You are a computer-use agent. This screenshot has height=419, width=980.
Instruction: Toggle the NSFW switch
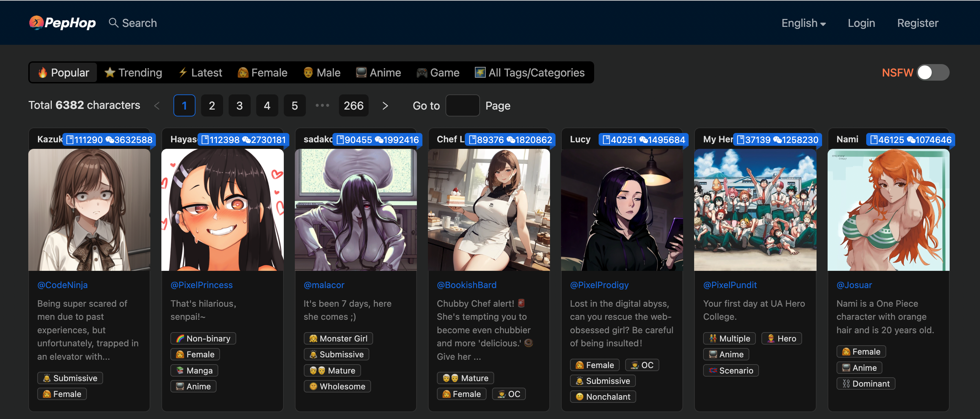932,72
